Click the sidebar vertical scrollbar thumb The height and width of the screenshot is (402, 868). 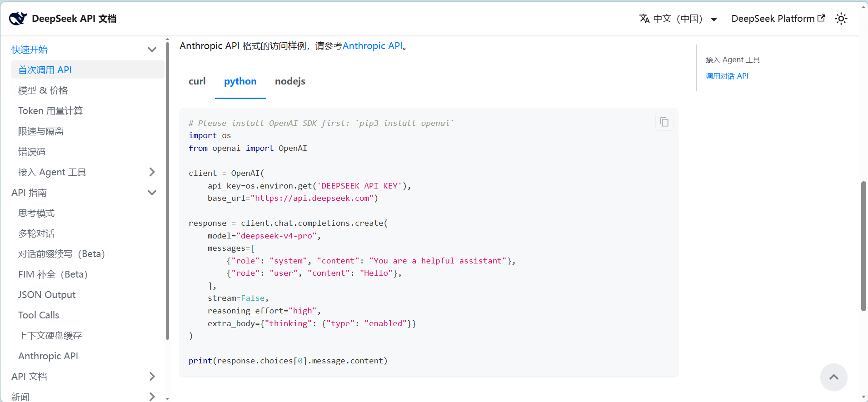point(167,191)
